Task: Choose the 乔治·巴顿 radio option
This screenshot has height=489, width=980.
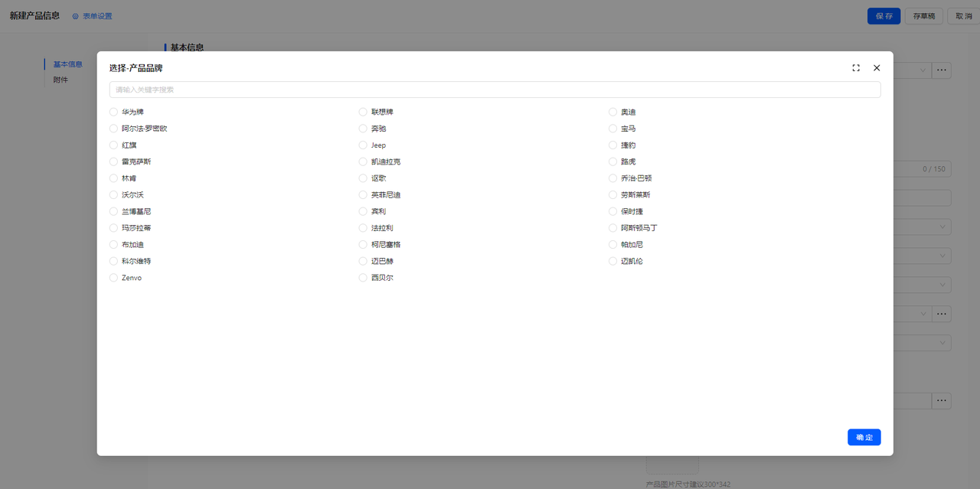Action: click(613, 178)
